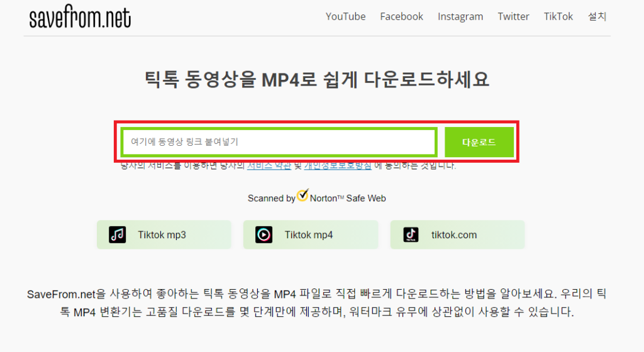Click the Tiktok mp3 music note icon
This screenshot has height=352, width=644.
pos(118,234)
